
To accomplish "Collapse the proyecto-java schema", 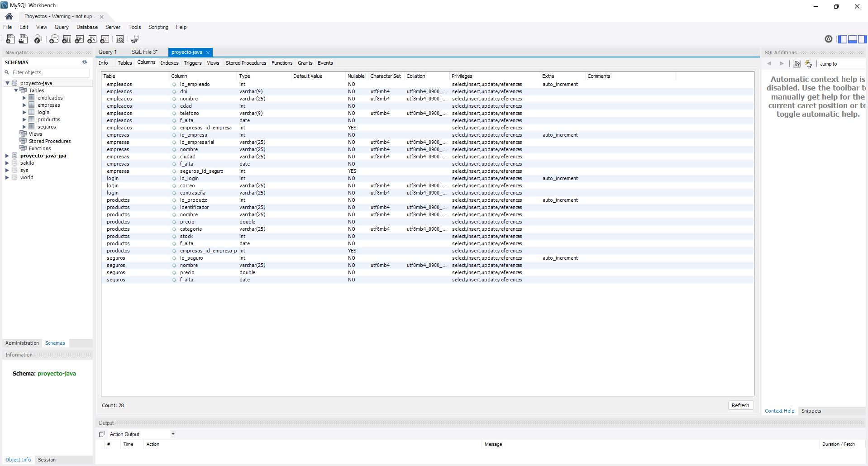I will (7, 83).
